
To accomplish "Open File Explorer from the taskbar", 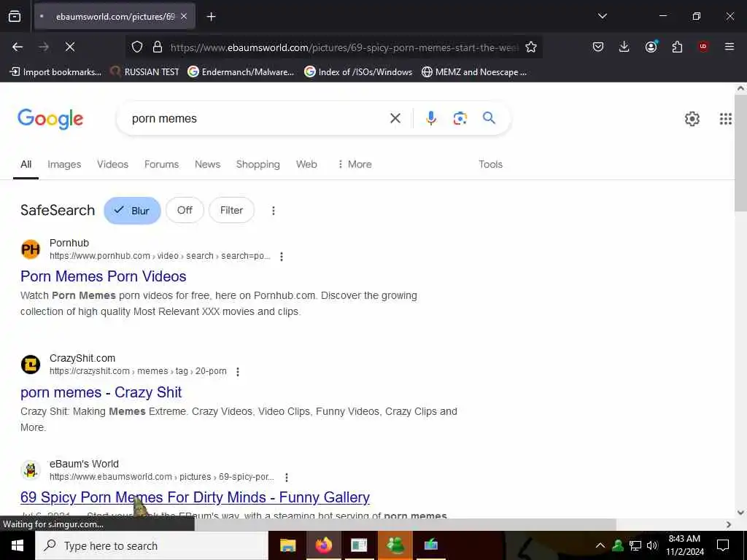I will tap(287, 545).
